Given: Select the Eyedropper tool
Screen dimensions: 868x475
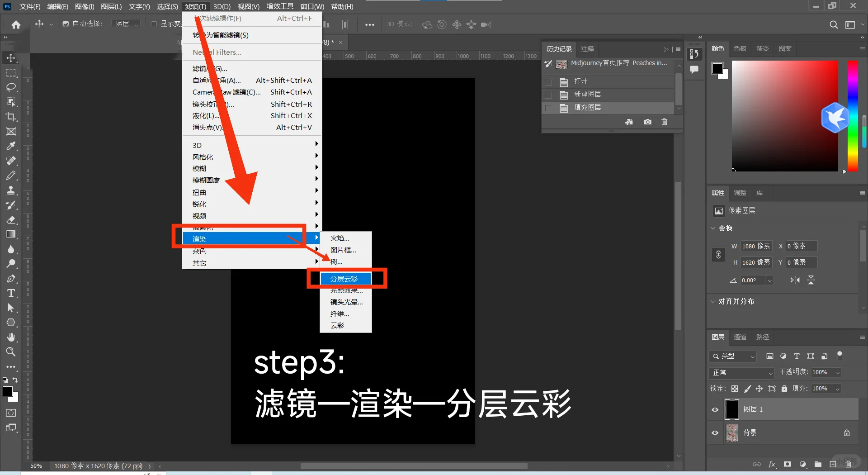Looking at the screenshot, I should coord(11,146).
